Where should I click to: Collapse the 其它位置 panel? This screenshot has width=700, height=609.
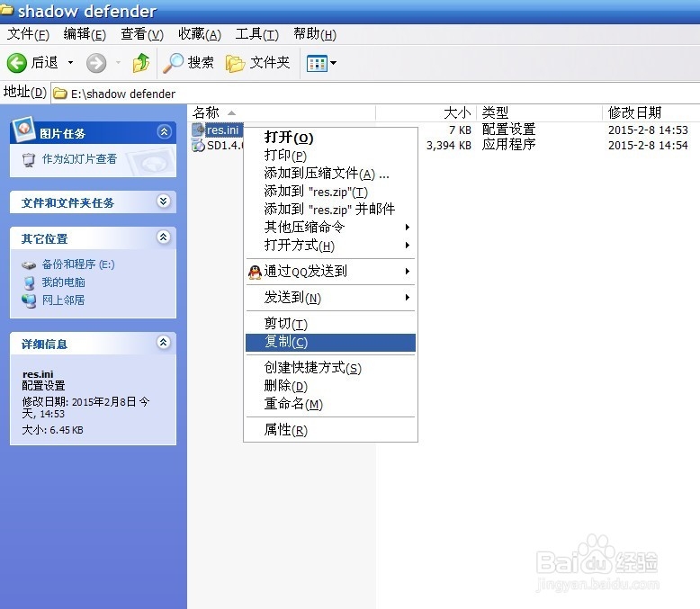(x=164, y=237)
